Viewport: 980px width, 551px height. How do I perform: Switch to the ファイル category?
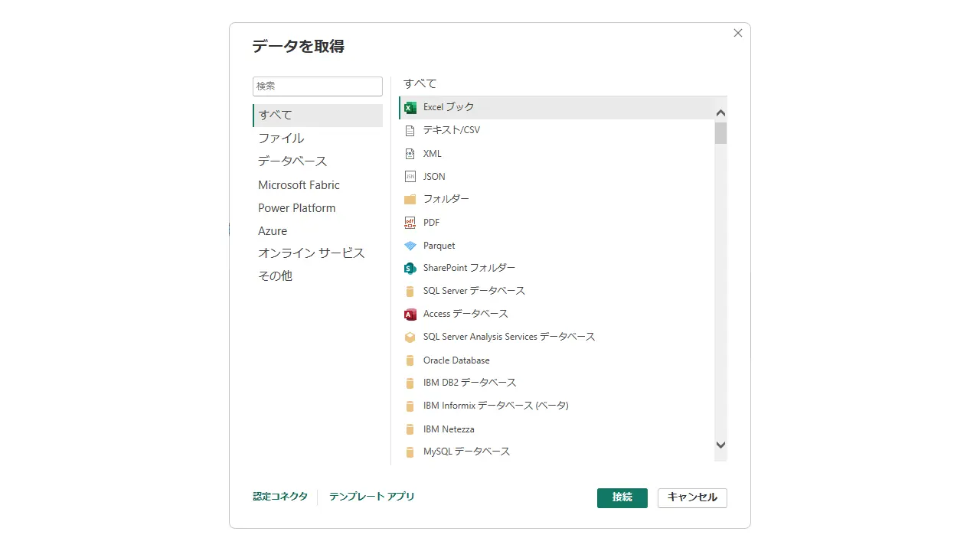281,139
